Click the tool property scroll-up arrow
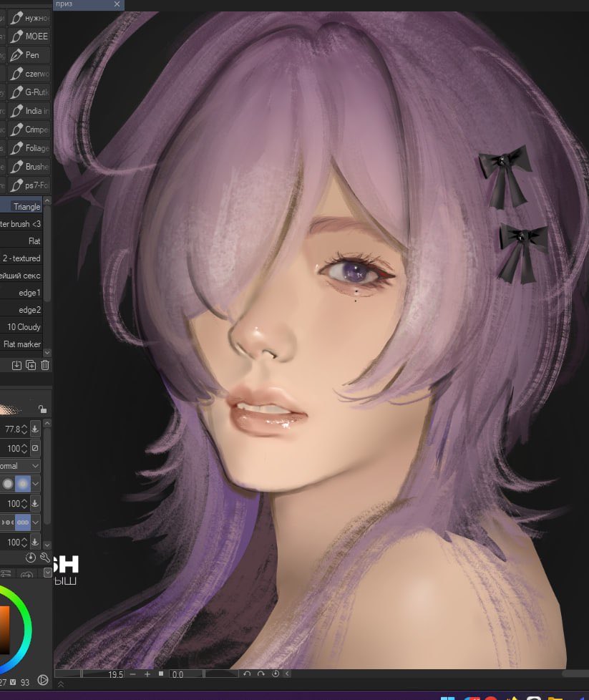Screen dimensions: 589x700 click(47, 422)
